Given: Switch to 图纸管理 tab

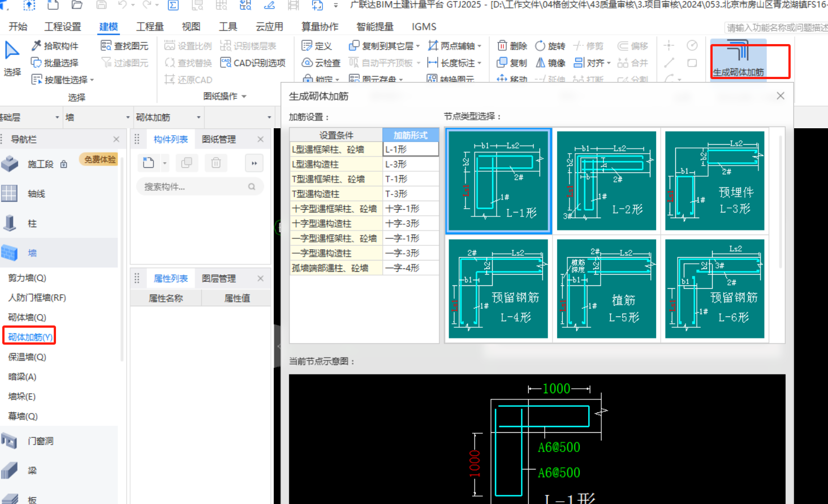Looking at the screenshot, I should pos(219,140).
